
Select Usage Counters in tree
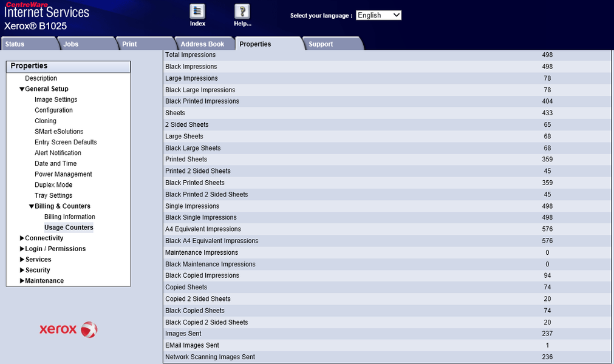point(69,227)
